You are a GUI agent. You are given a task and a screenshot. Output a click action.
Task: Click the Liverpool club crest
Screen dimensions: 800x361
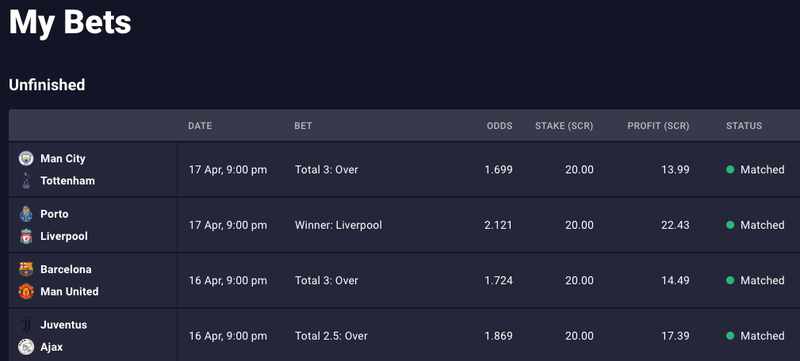click(x=26, y=236)
